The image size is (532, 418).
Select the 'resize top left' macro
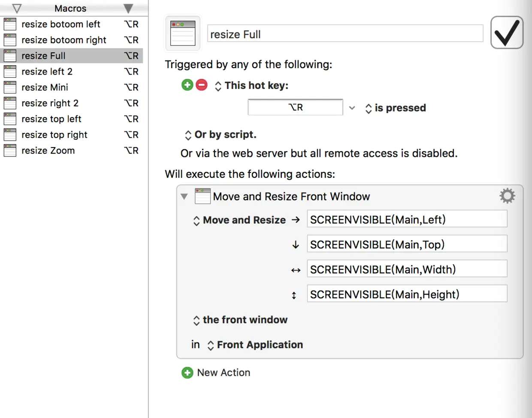[x=51, y=119]
